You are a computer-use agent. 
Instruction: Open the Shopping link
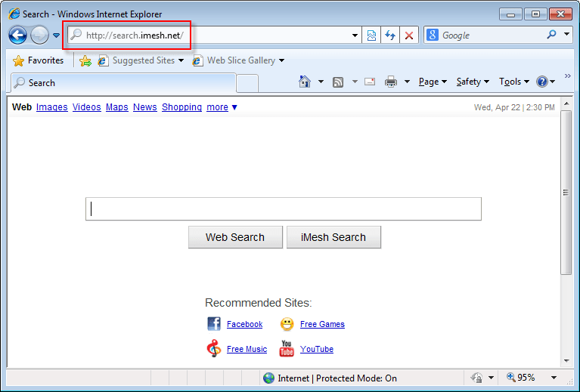click(181, 107)
